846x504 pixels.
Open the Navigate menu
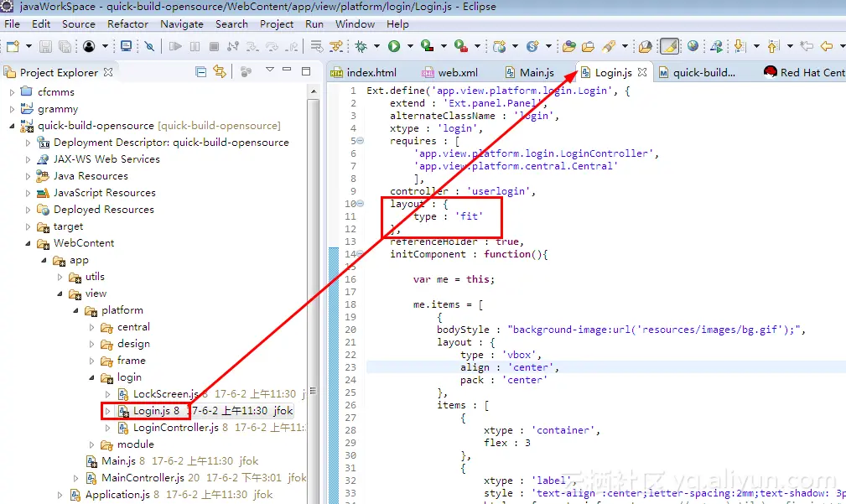coord(182,24)
